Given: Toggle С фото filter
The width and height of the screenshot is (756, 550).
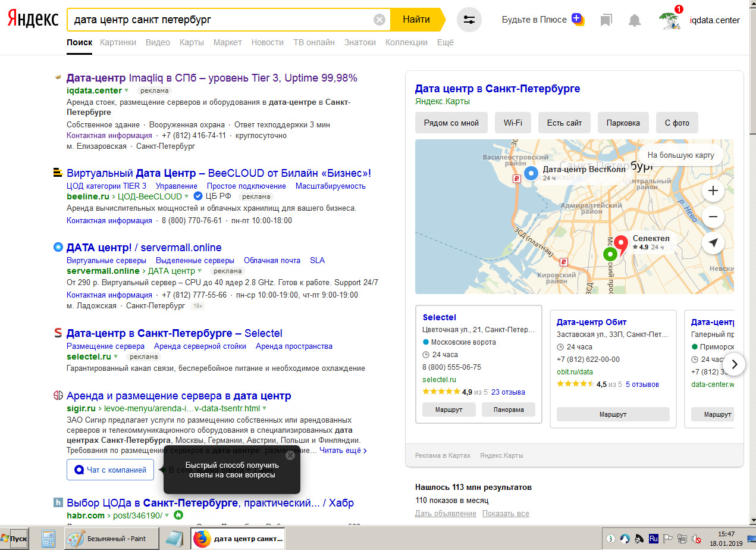Looking at the screenshot, I should click(677, 123).
